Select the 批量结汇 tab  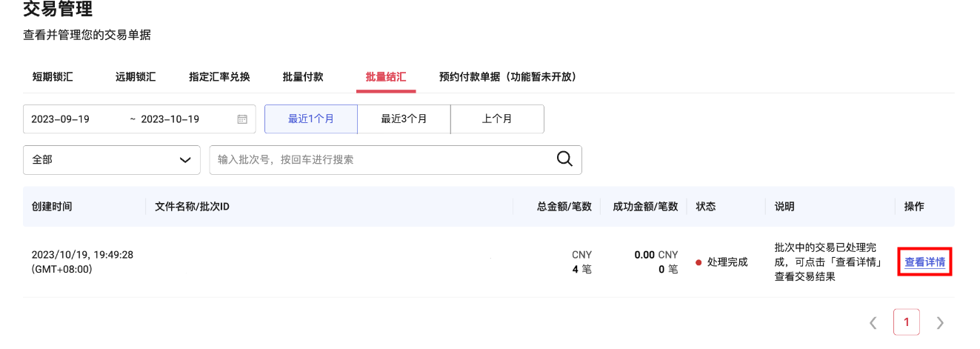coord(386,77)
